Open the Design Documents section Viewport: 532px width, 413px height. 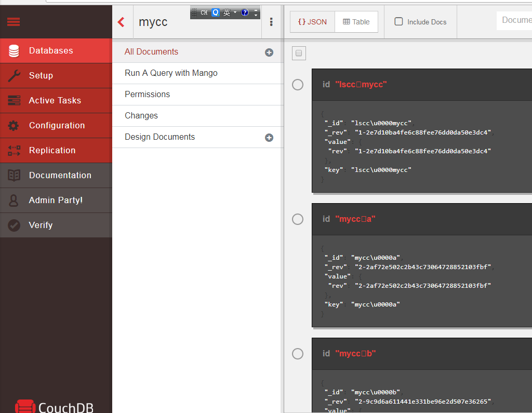point(197,137)
